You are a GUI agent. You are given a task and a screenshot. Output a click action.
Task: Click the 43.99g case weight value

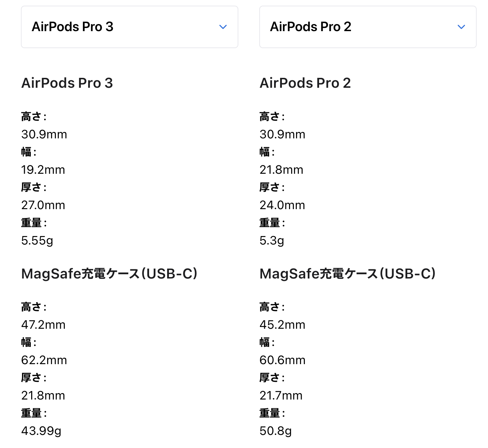pyautogui.click(x=41, y=431)
